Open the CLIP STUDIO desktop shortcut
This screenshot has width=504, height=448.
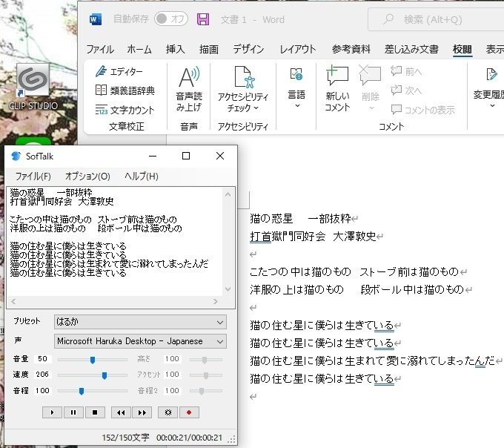(x=33, y=87)
